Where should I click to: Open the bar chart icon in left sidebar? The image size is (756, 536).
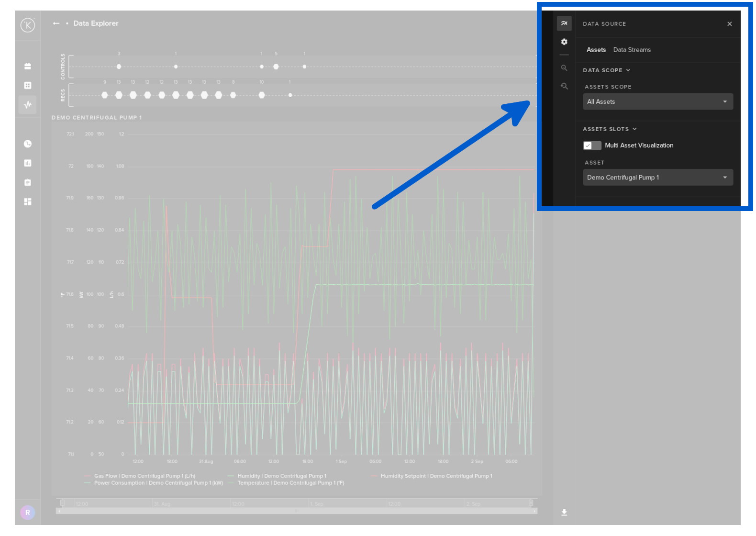pyautogui.click(x=28, y=163)
